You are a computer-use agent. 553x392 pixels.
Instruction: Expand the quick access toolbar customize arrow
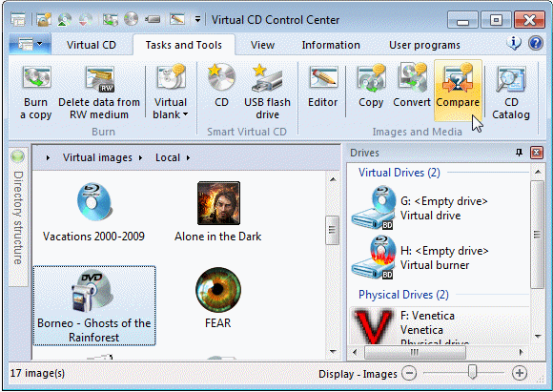[x=198, y=19]
